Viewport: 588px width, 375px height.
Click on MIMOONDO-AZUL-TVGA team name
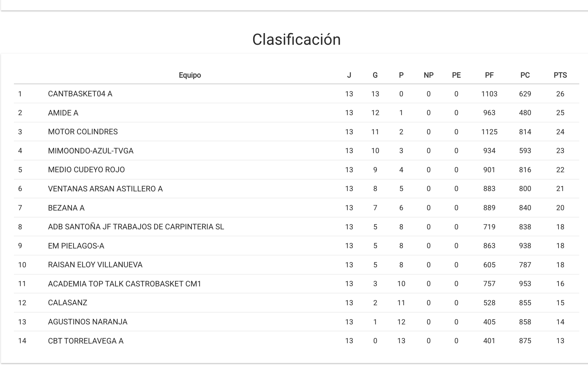point(90,151)
